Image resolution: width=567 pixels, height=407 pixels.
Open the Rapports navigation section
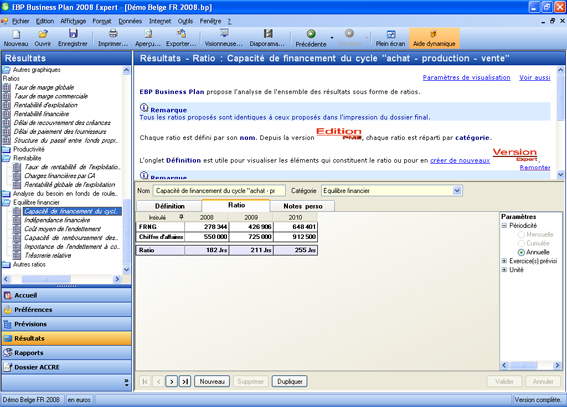pos(67,353)
